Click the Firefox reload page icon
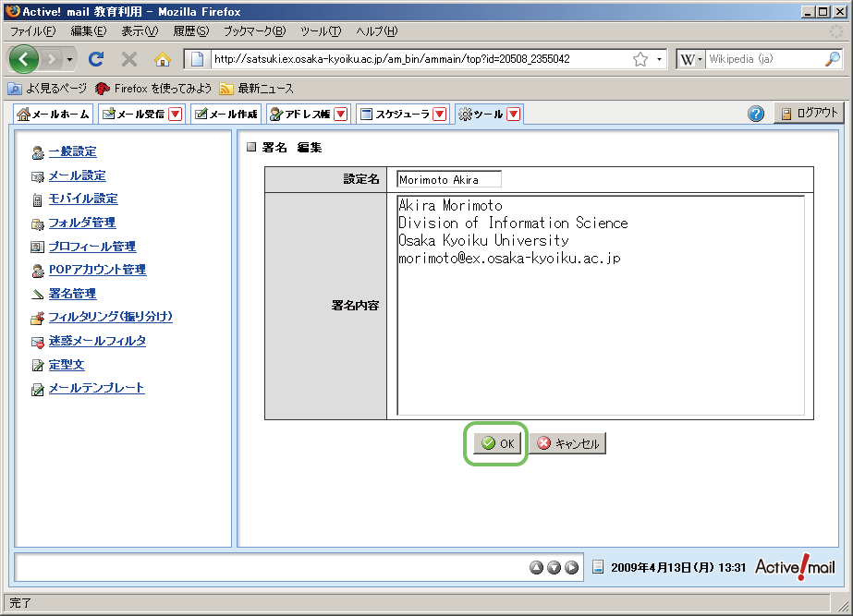This screenshot has height=616, width=853. pos(95,59)
